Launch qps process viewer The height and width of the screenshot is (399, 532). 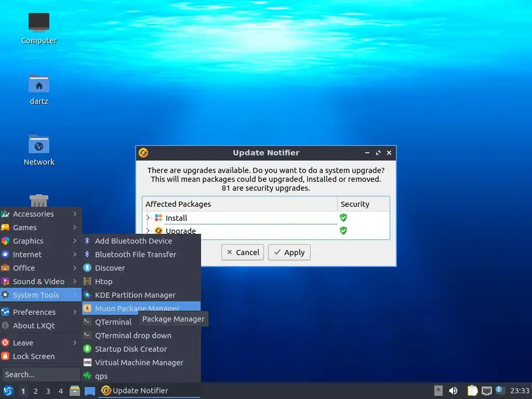coord(141,376)
